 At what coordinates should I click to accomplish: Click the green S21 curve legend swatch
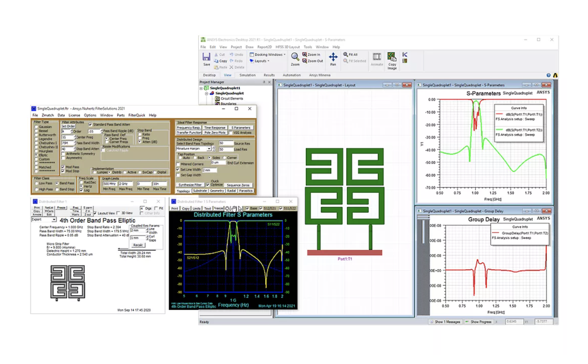(x=499, y=130)
